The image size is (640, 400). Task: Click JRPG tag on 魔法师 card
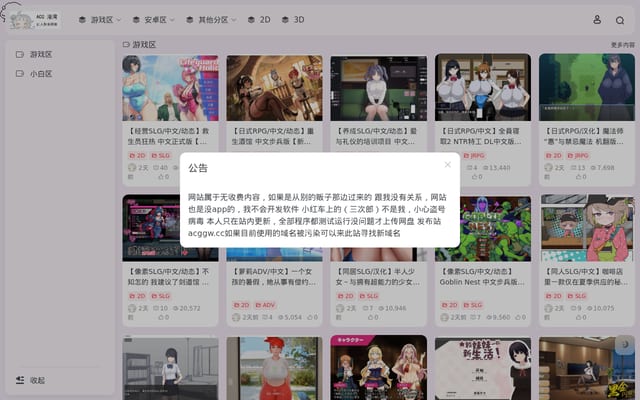pos(578,156)
